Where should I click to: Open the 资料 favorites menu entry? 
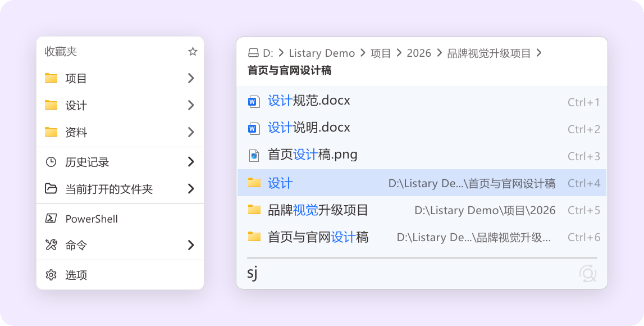[x=120, y=133]
